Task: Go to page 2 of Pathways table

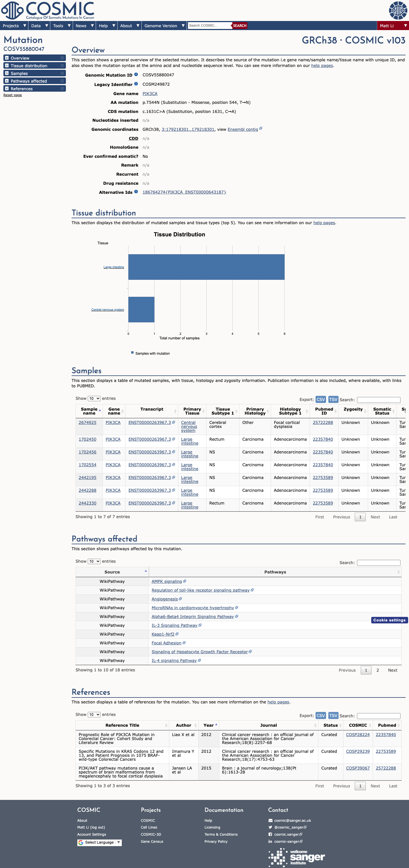Action: pos(378,670)
